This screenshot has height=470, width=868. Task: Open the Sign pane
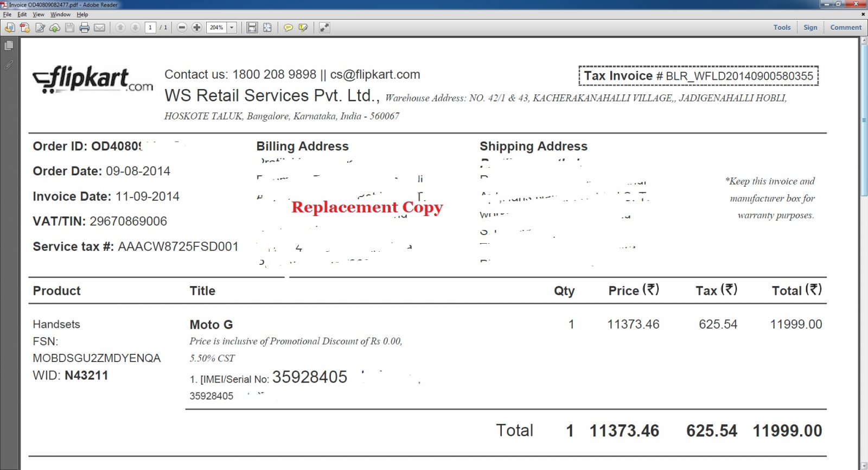pyautogui.click(x=810, y=27)
